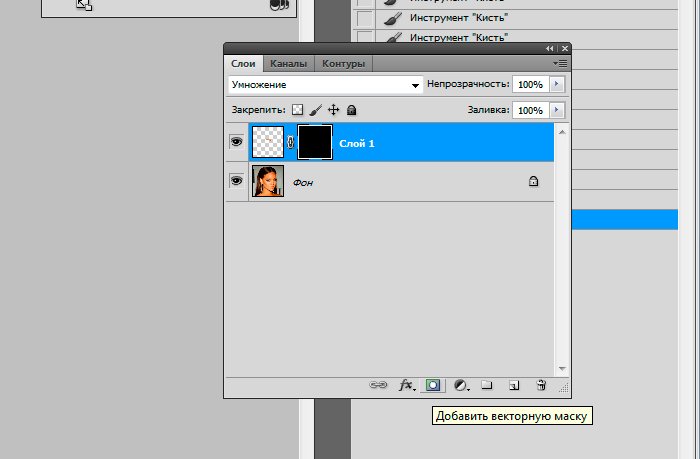Toggle lock position for the layer

pos(333,110)
